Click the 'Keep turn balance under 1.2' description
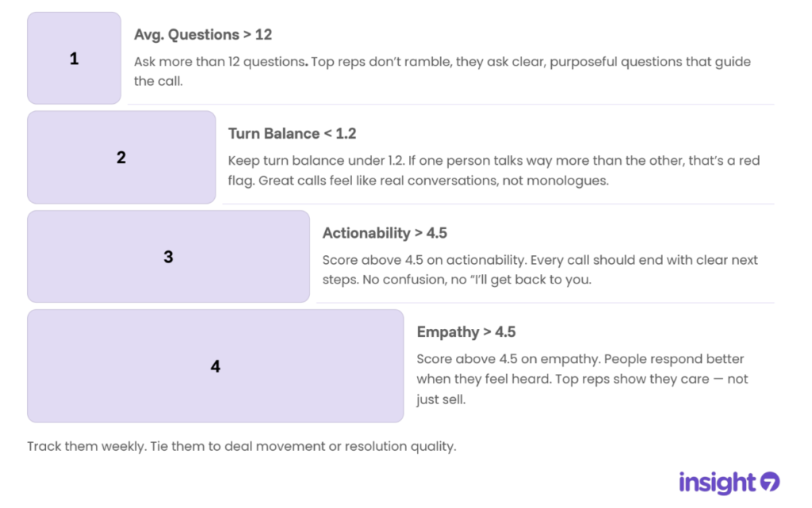This screenshot has height=508, width=812. (x=493, y=170)
